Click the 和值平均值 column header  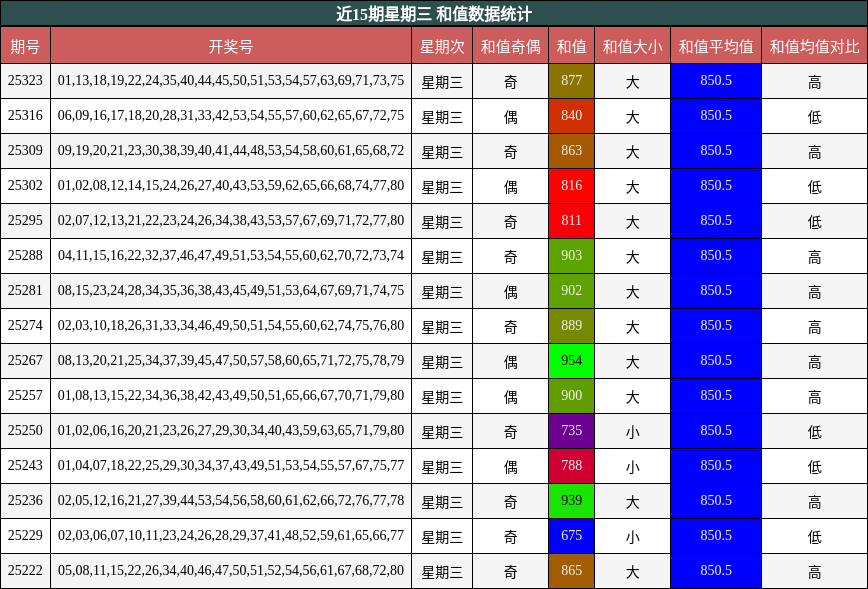pyautogui.click(x=715, y=45)
